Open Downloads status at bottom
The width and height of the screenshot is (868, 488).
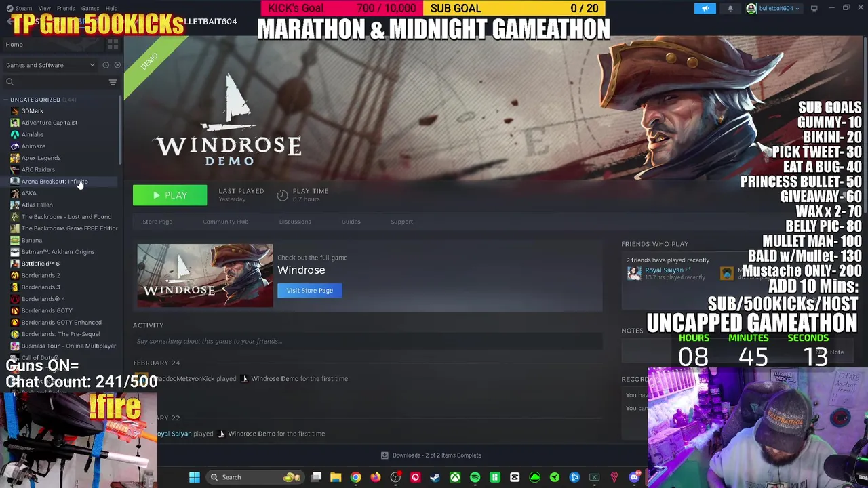tap(431, 455)
